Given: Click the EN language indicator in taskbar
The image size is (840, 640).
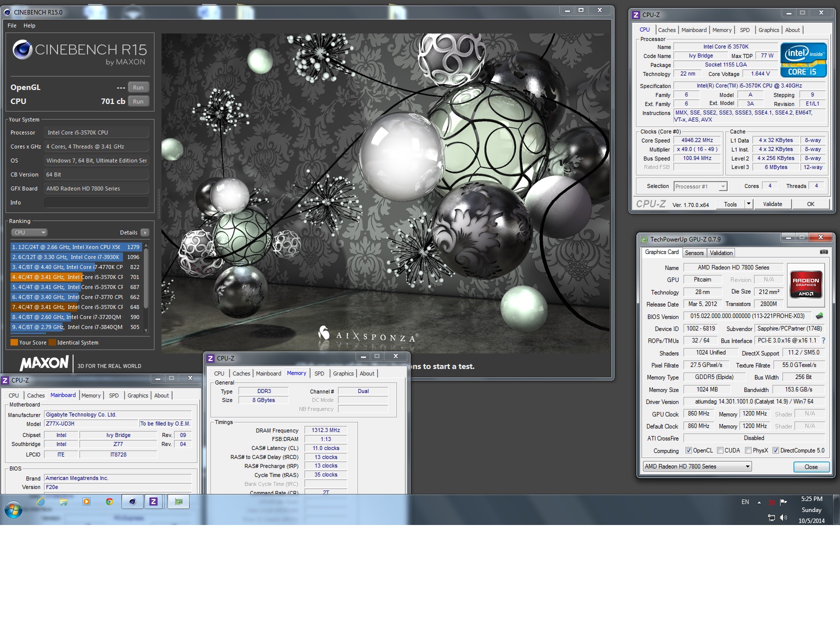Looking at the screenshot, I should click(x=745, y=502).
